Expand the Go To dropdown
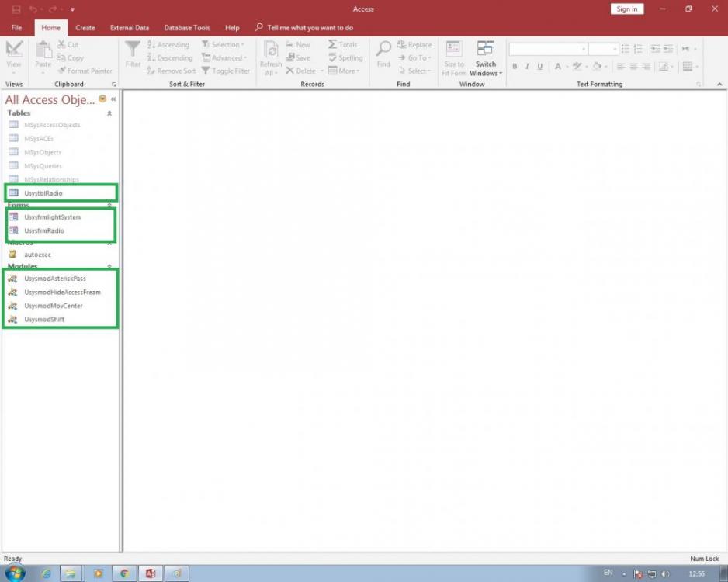 point(414,57)
